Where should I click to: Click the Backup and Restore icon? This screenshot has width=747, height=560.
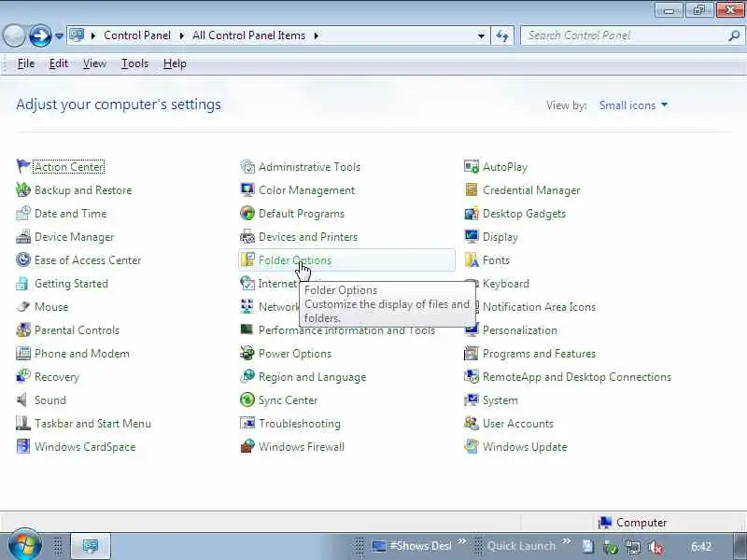click(22, 189)
